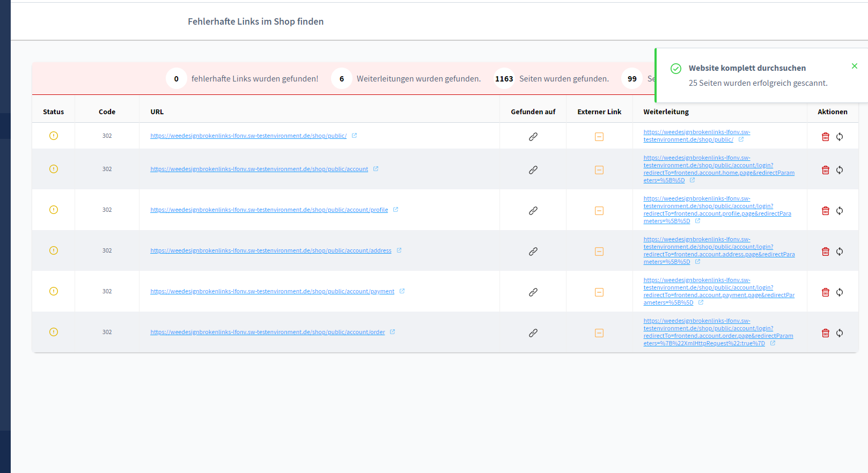868x473 pixels.
Task: Open the account/order URL link
Action: 268,332
